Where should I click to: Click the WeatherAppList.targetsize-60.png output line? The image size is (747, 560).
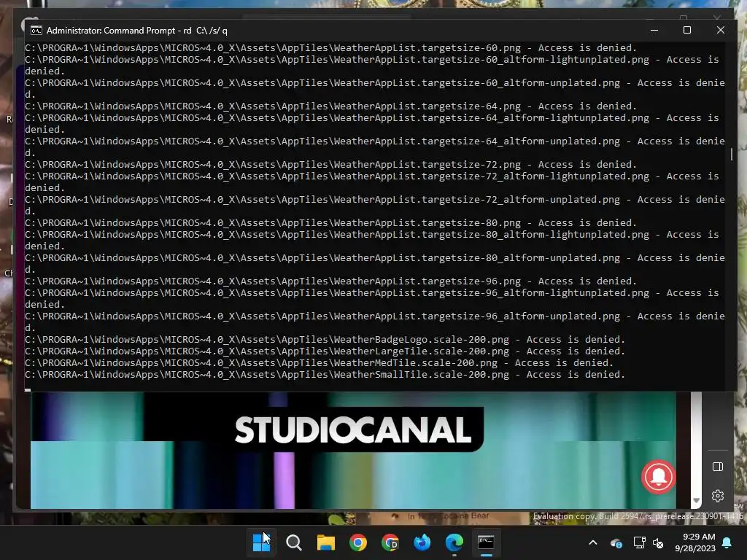pos(330,47)
